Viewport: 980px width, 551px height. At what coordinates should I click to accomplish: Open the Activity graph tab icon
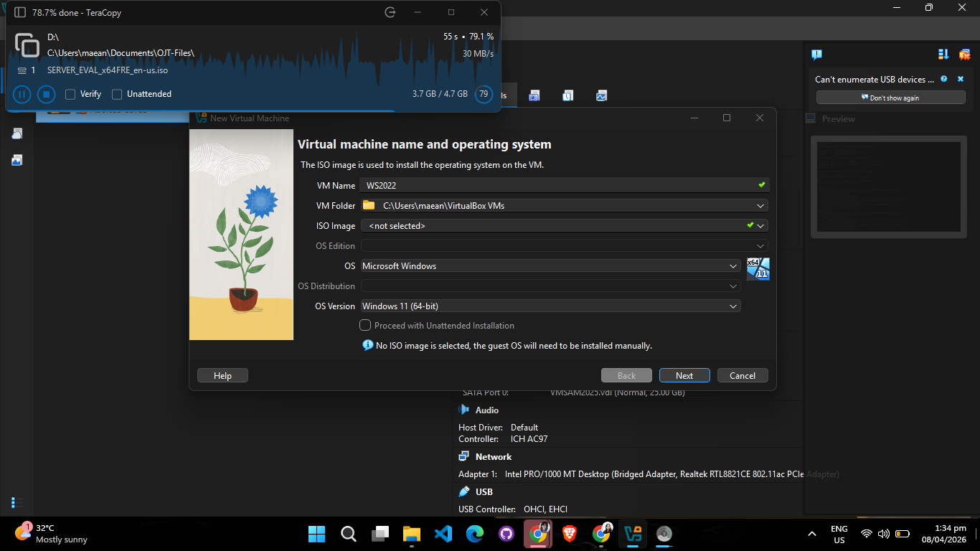(x=601, y=95)
